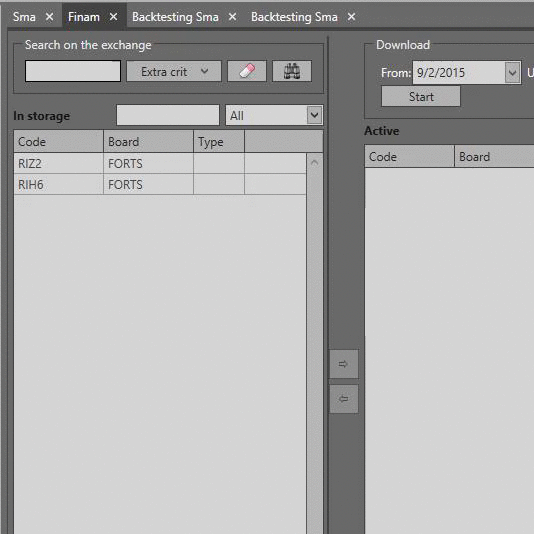
Task: Open the Extra crit dropdown
Action: click(174, 71)
